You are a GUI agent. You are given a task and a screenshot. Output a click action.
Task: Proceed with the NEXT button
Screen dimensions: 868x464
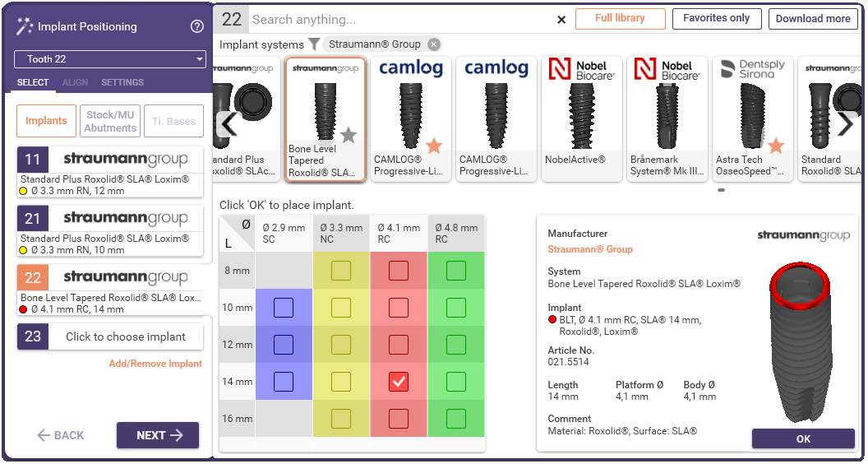(158, 435)
